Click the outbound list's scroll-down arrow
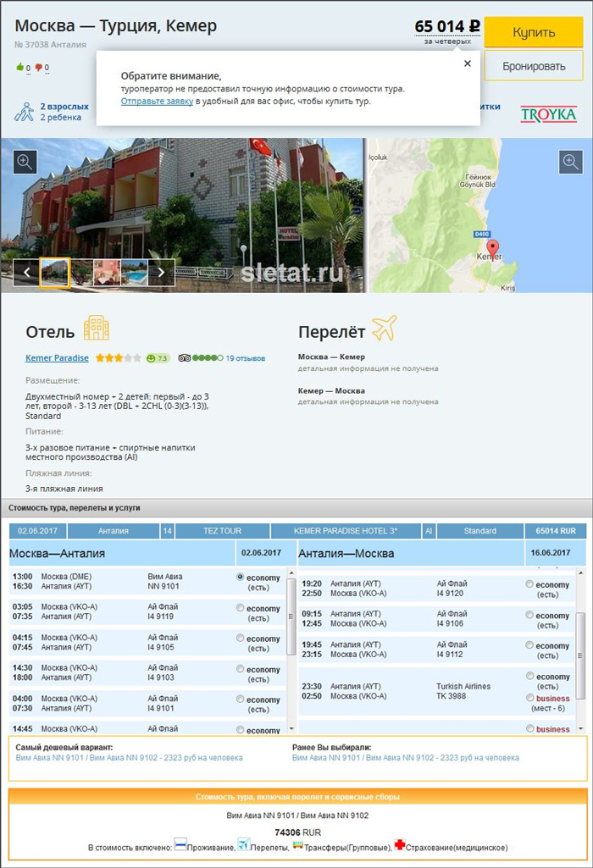The height and width of the screenshot is (868, 593). (x=291, y=728)
